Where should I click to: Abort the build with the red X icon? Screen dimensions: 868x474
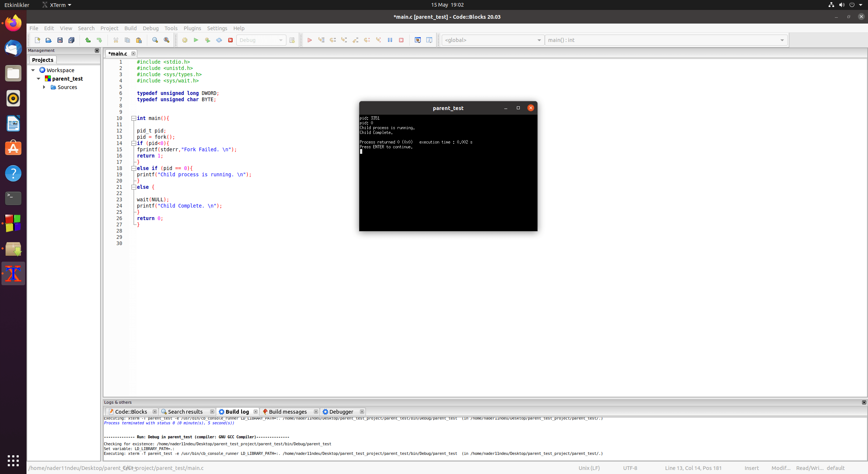tap(230, 40)
